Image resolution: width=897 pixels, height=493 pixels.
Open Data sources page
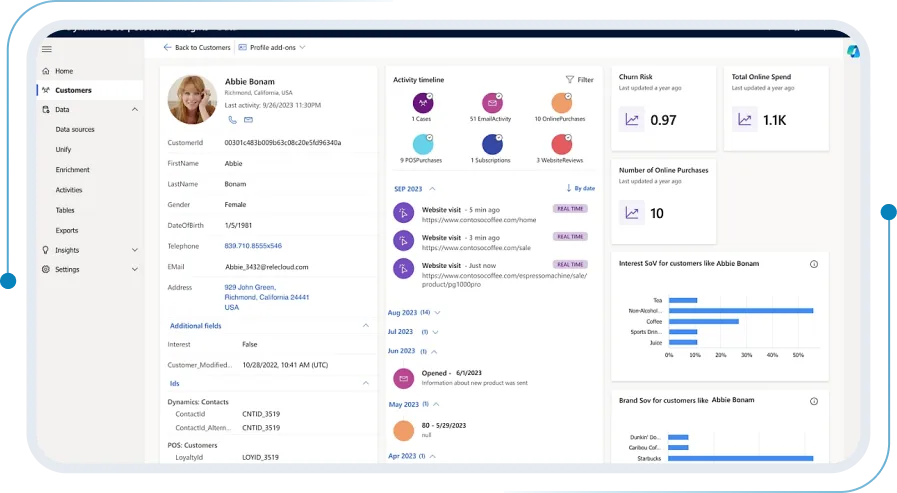tap(75, 129)
